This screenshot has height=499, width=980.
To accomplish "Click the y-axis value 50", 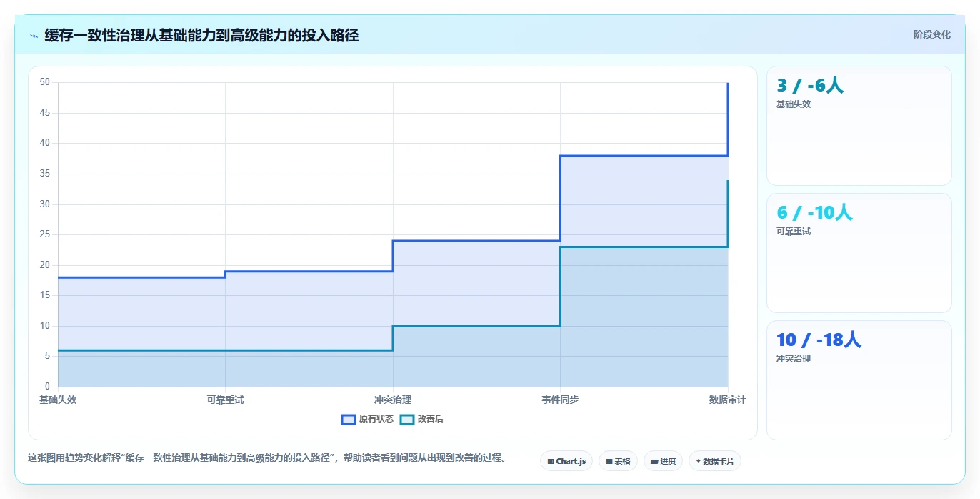I will tap(45, 82).
